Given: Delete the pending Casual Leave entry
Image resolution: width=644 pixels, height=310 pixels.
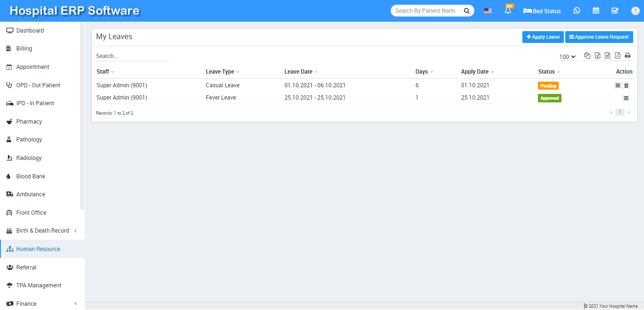Looking at the screenshot, I should (x=626, y=85).
